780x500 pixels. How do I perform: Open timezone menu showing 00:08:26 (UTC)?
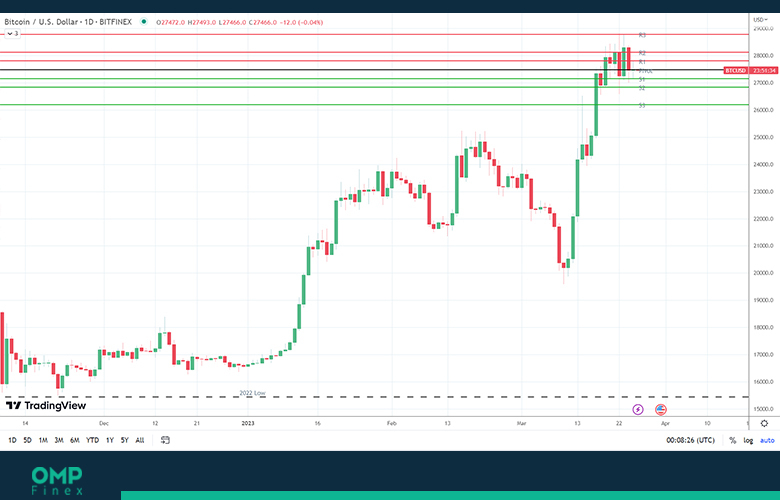(690, 440)
